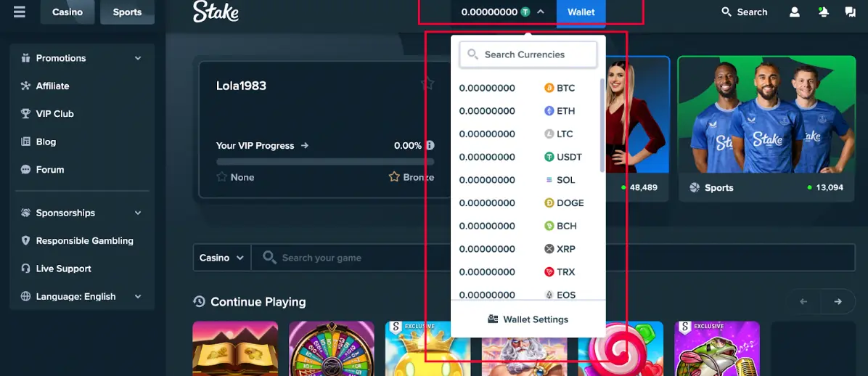Screen dimensions: 868x376
Task: Open the chat bubble icon
Action: click(x=850, y=12)
